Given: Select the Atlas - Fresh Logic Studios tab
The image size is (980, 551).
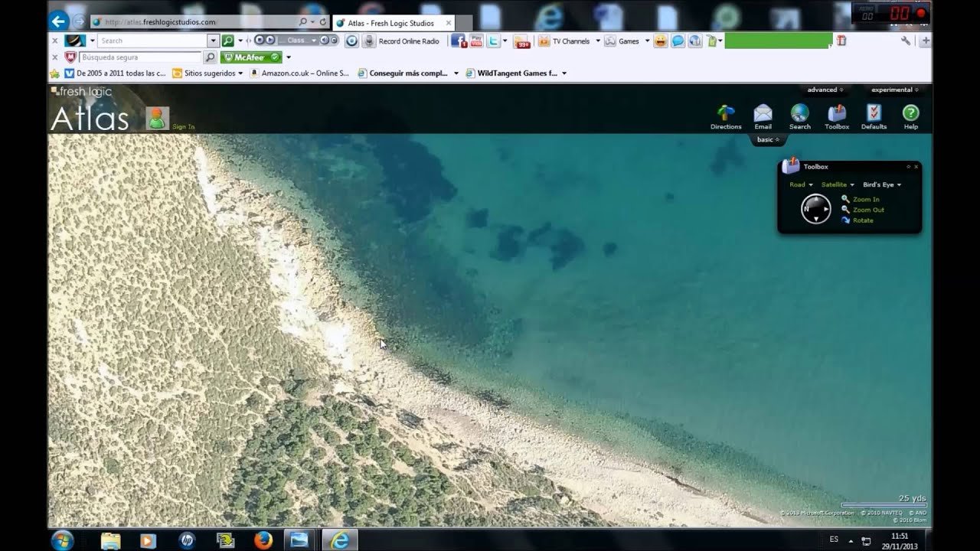Looking at the screenshot, I should [390, 23].
